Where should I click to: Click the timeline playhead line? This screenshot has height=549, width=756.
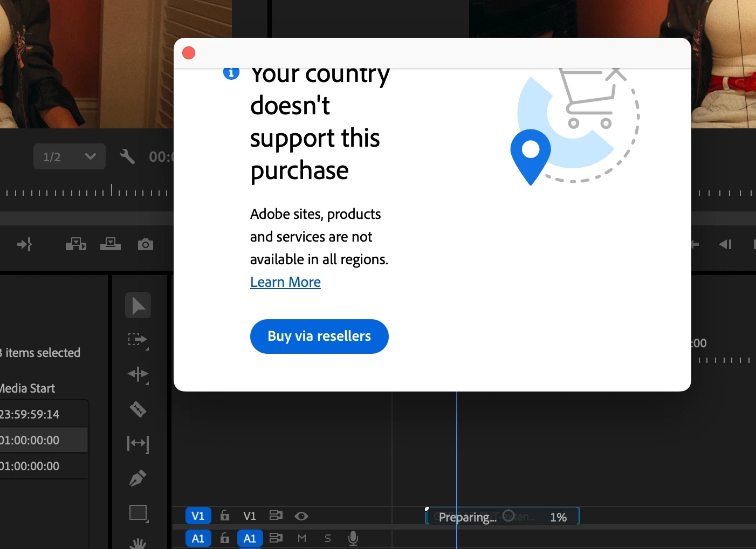(457, 458)
